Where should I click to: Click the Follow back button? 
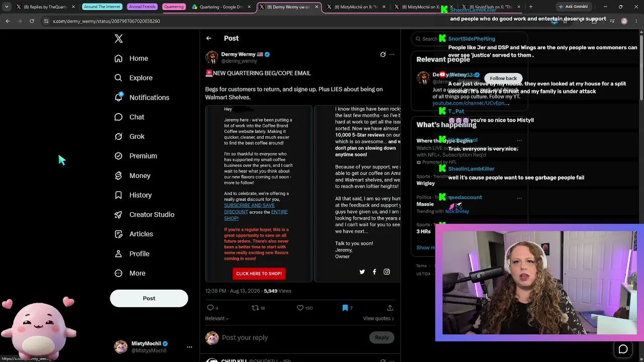point(503,78)
